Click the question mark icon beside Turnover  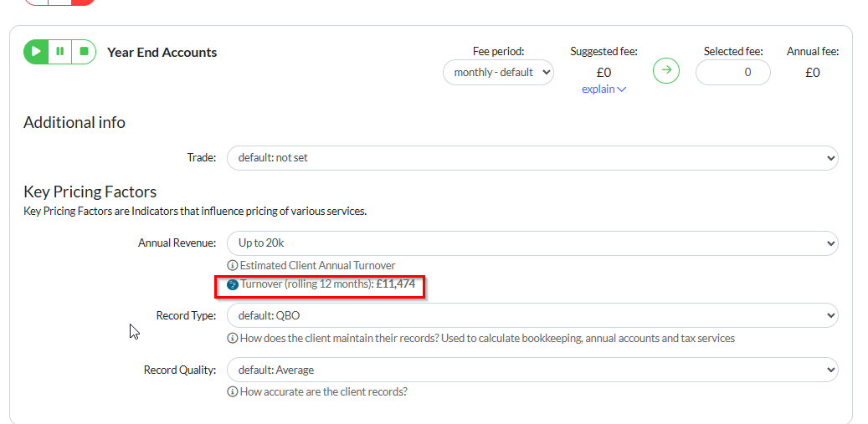click(233, 284)
